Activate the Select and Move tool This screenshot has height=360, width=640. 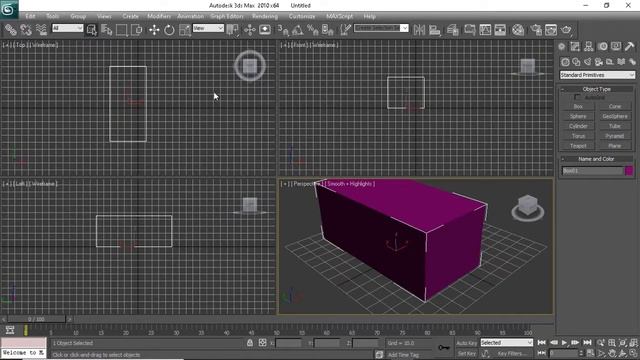pyautogui.click(x=154, y=29)
